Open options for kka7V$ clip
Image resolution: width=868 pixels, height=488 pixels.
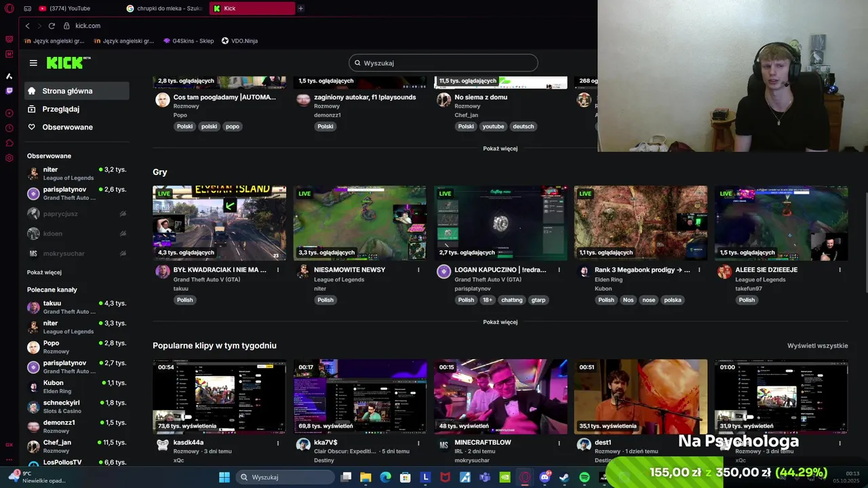pos(418,443)
